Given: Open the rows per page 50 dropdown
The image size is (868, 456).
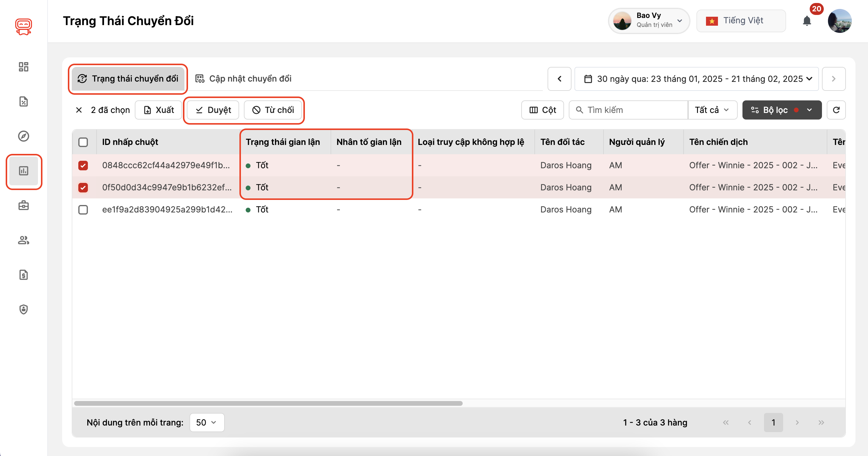Looking at the screenshot, I should [207, 422].
